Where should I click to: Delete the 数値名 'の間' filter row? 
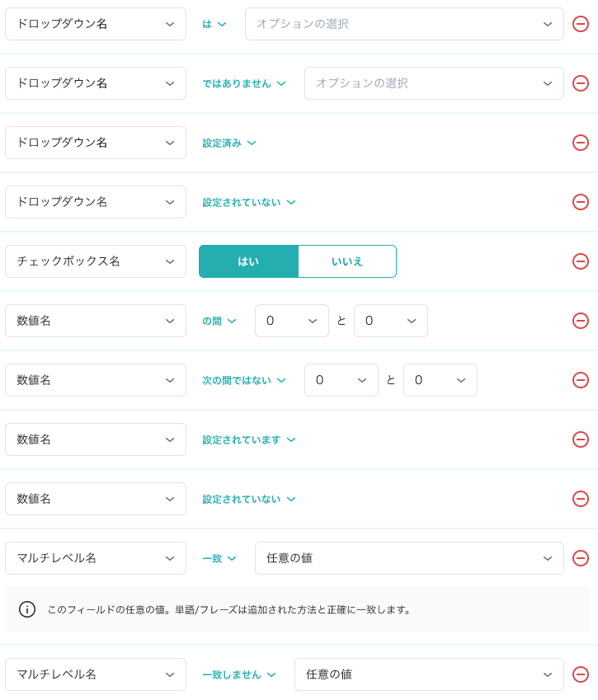581,321
